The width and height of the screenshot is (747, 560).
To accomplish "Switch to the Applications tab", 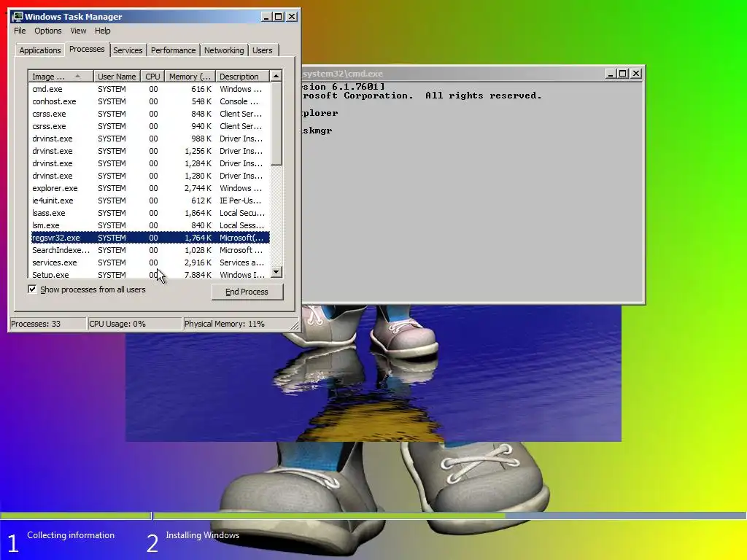I will point(40,50).
